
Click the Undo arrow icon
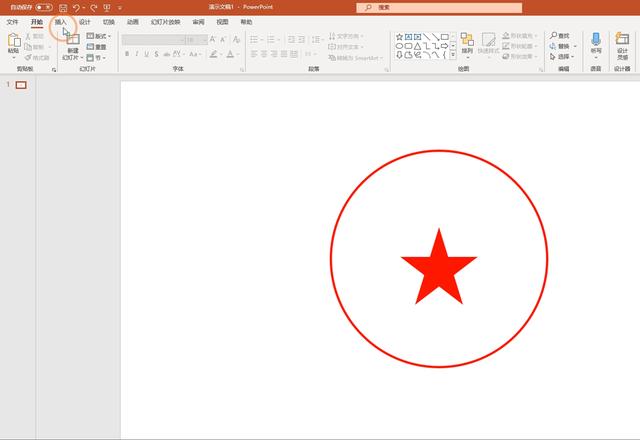point(76,7)
